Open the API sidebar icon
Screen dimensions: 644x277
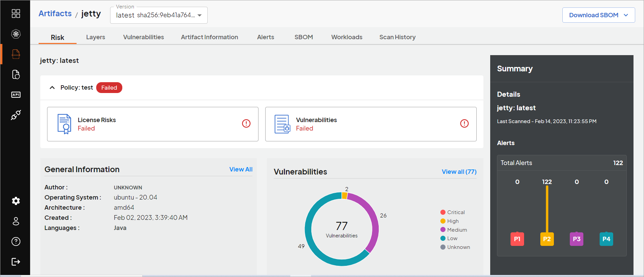(x=16, y=95)
